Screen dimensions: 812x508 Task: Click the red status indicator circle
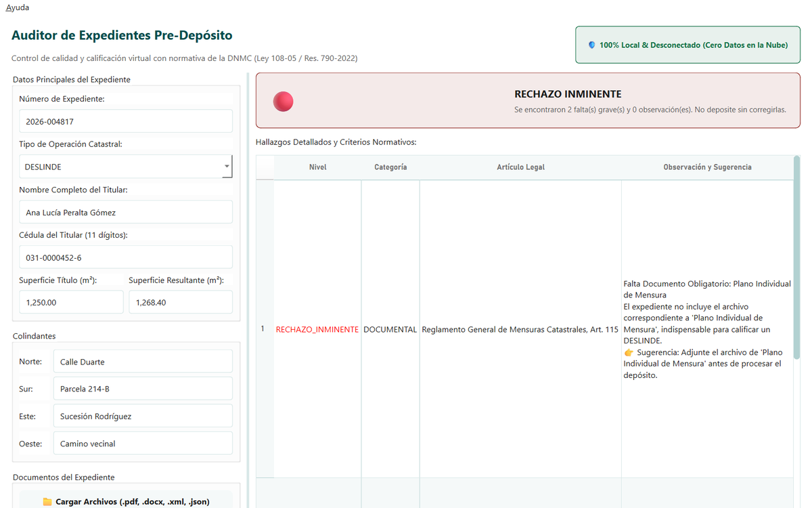pyautogui.click(x=283, y=101)
